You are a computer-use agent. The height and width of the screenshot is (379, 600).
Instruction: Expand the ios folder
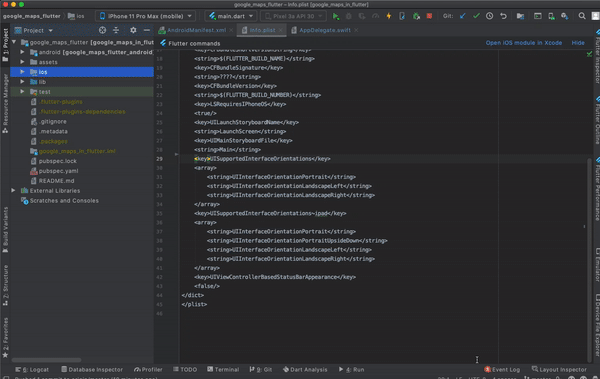click(22, 72)
